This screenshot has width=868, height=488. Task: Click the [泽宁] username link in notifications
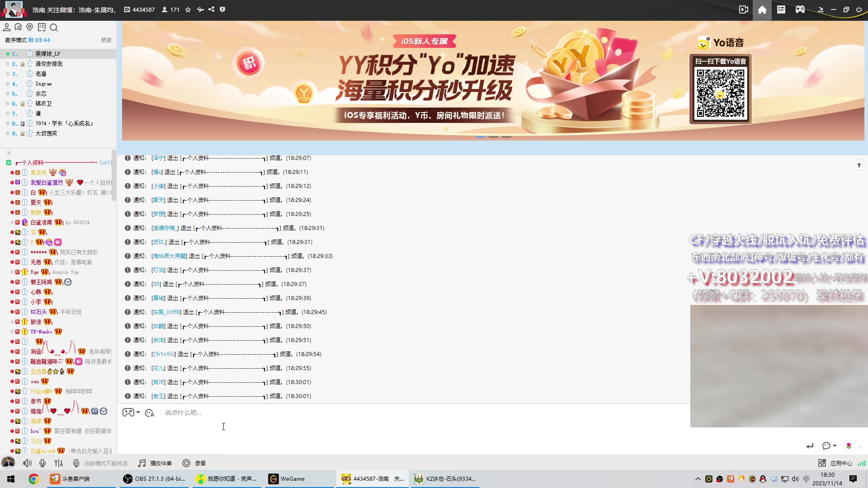[158, 158]
